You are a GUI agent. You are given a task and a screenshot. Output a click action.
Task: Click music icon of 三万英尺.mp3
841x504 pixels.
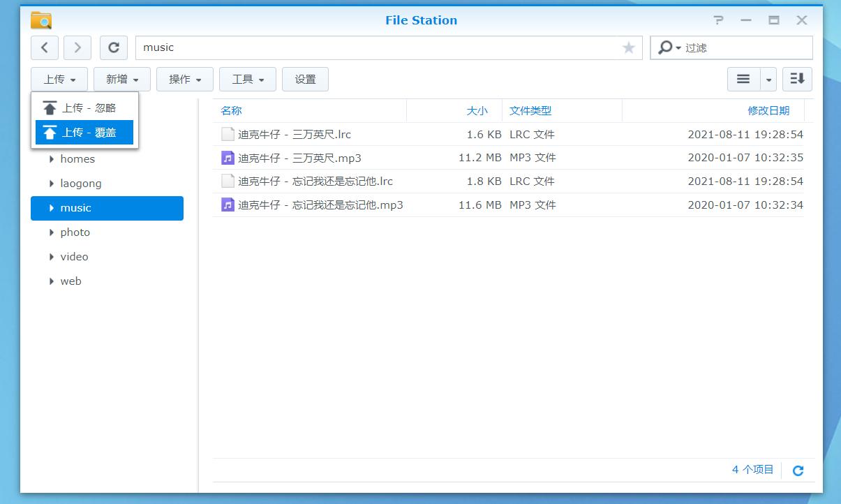(x=228, y=158)
